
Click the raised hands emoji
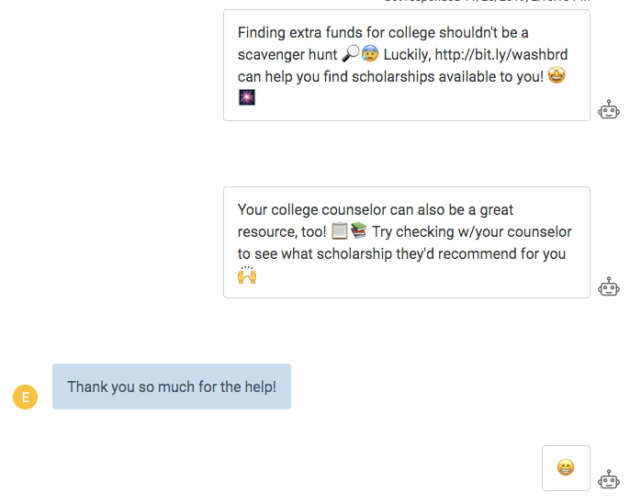pyautogui.click(x=247, y=275)
